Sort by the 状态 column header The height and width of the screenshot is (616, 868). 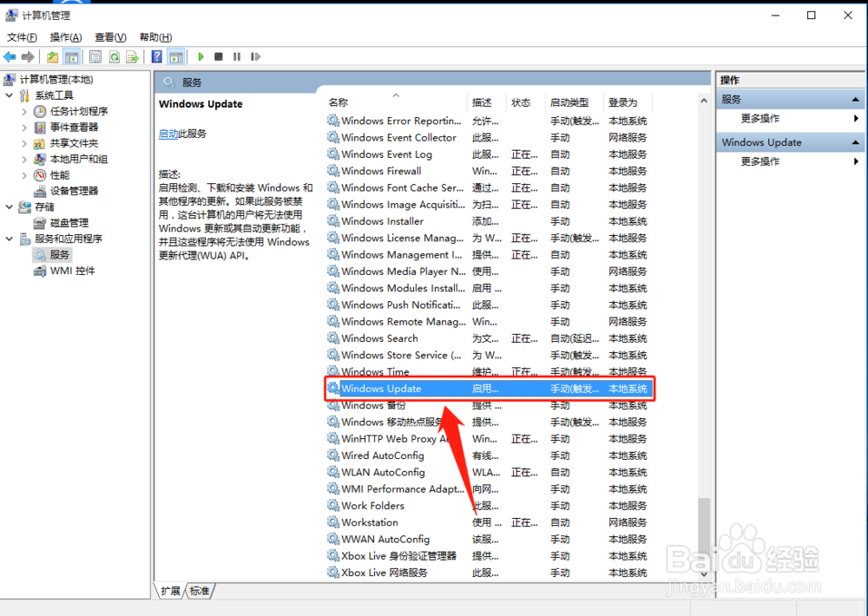point(526,102)
